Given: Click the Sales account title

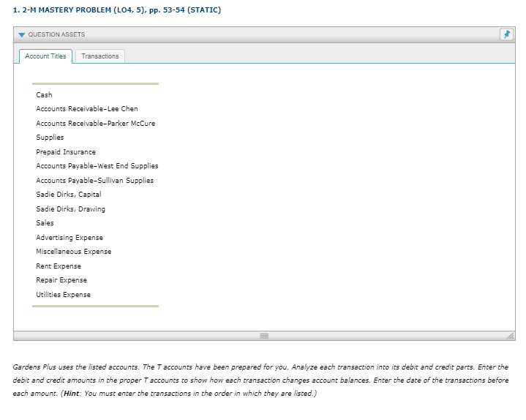Looking at the screenshot, I should 45,223.
